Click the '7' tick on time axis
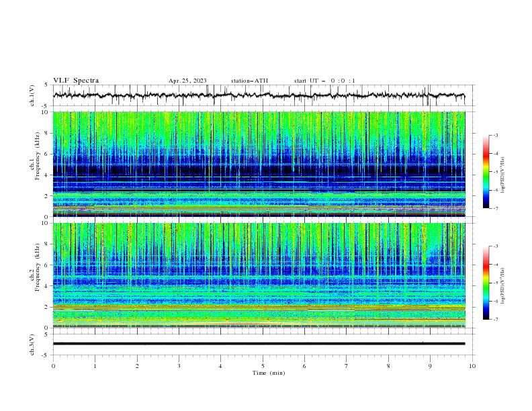Screen dimensions: 532x411 pos(347,366)
